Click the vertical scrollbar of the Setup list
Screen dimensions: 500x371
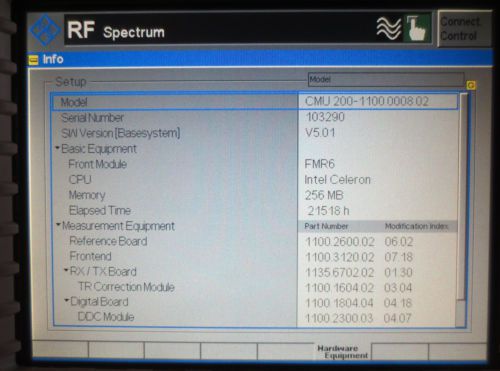pos(463,210)
